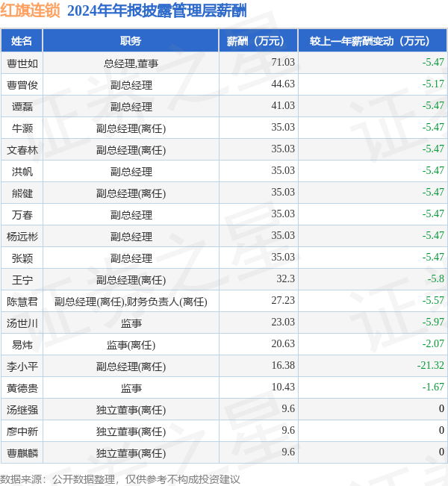Click the 红旗连锁 company name in title
Viewport: 448px width, 486px height.
(30, 10)
